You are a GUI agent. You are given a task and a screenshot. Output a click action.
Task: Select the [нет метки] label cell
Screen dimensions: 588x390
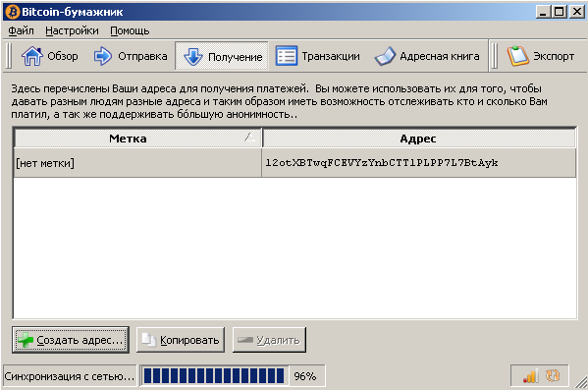(137, 163)
